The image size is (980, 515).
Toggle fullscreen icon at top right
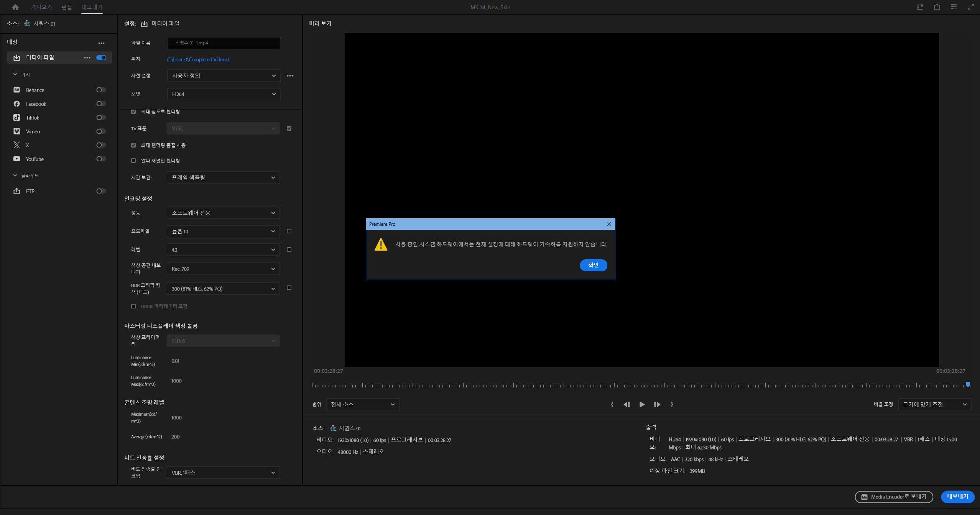[x=970, y=7]
